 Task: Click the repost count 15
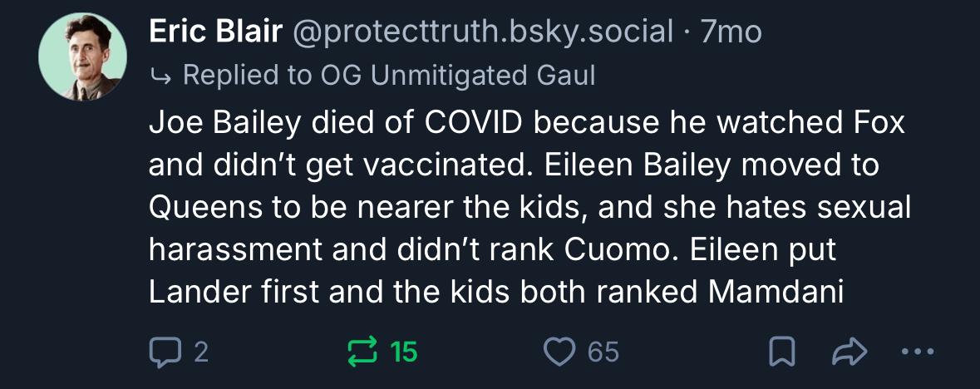tap(404, 352)
